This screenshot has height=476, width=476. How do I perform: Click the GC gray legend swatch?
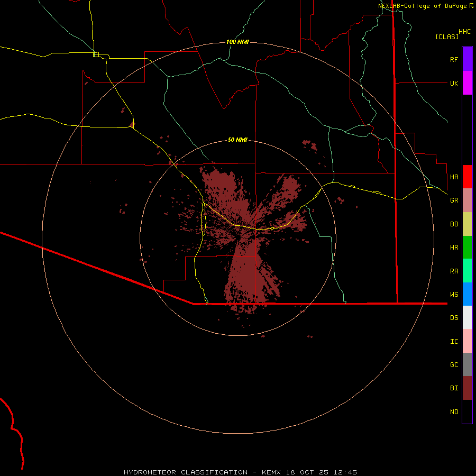click(467, 364)
